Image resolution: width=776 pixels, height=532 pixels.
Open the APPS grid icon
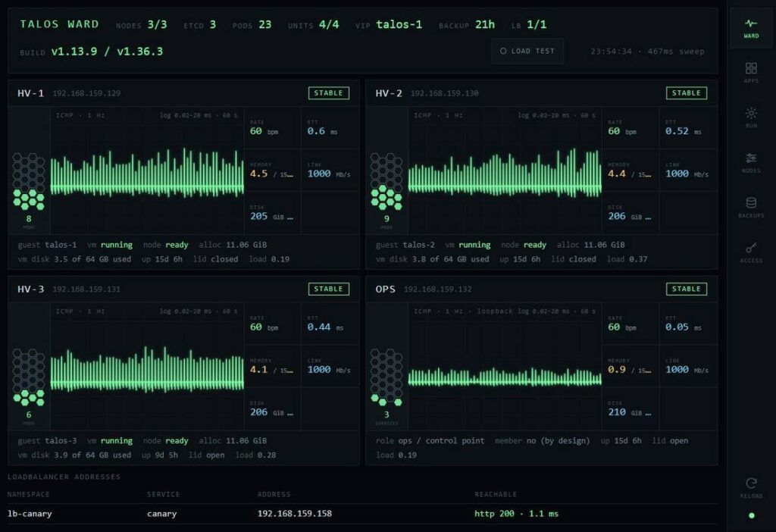[751, 73]
